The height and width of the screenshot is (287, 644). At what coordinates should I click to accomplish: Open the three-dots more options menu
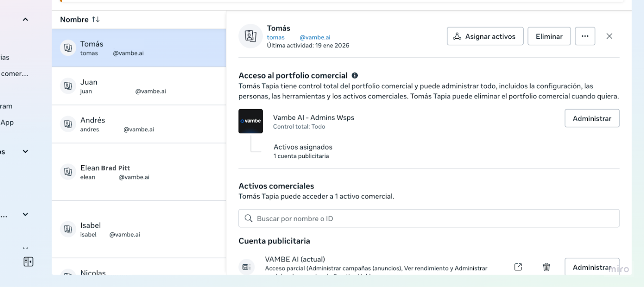[585, 36]
